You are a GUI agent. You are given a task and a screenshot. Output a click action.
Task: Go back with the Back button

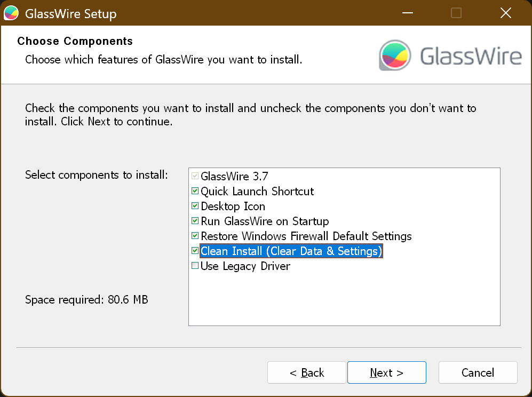[x=307, y=372]
